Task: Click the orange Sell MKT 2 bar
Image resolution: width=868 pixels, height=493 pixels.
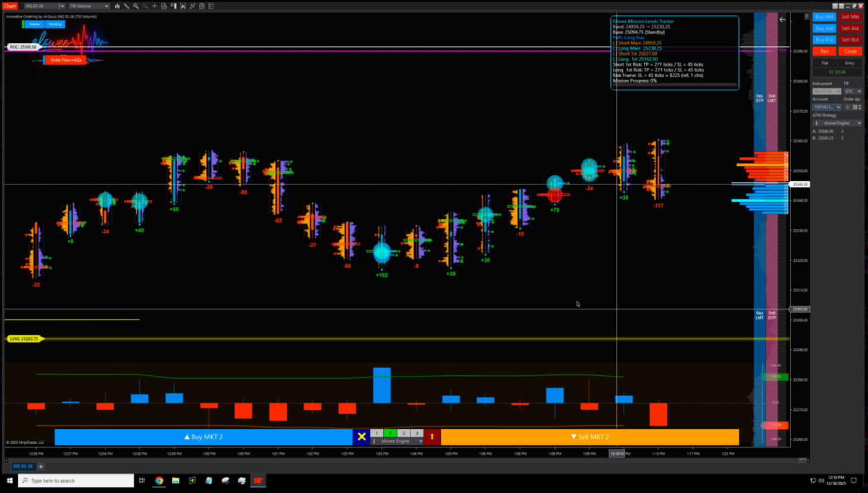Action: 589,437
